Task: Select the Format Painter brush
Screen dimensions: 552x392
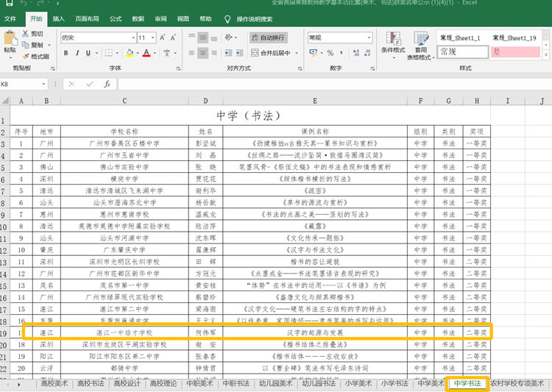Action: click(x=25, y=57)
